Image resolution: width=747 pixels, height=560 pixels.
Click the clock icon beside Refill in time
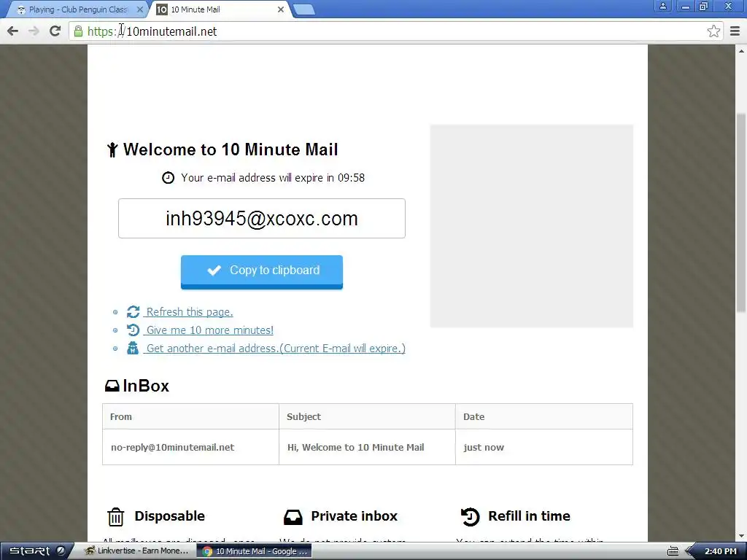tap(471, 517)
